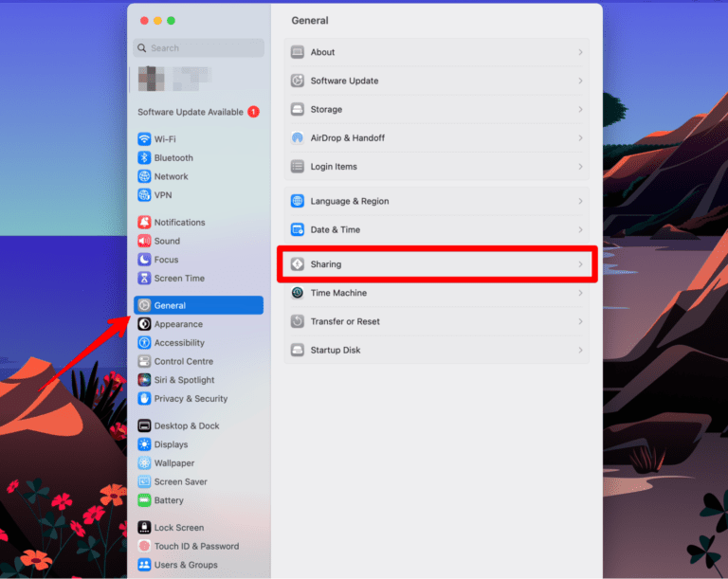This screenshot has width=728, height=579.
Task: Expand Software Update row chevron
Action: (580, 81)
